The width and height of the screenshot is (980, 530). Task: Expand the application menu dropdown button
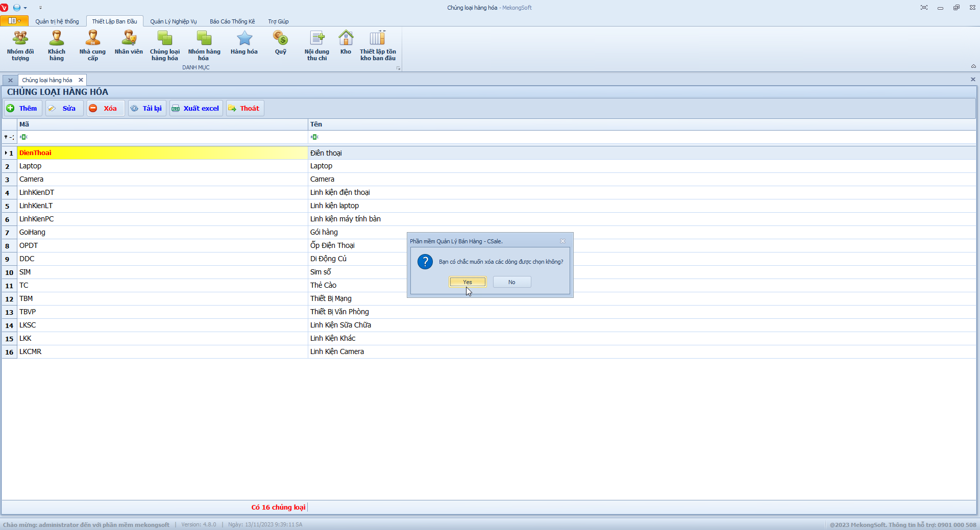pos(14,21)
